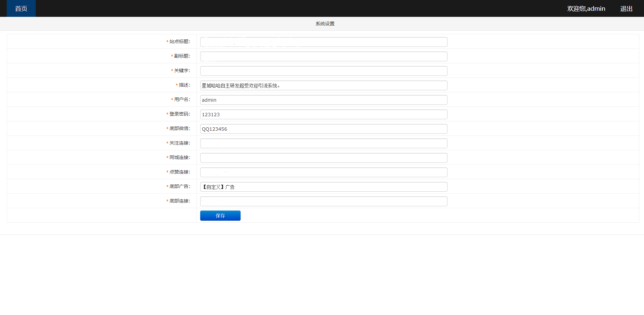Focus the 同城连接 text field
The width and height of the screenshot is (644, 315).
click(x=323, y=158)
